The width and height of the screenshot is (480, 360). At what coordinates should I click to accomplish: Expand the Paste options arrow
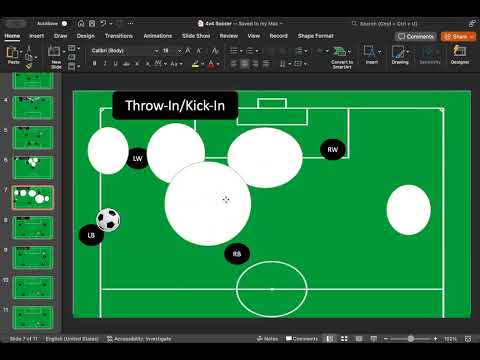[x=21, y=52]
